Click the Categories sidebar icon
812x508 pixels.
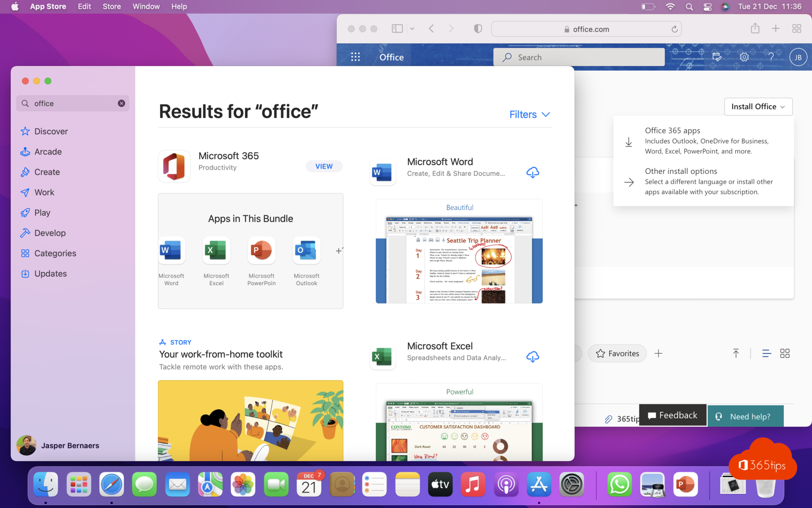(25, 253)
